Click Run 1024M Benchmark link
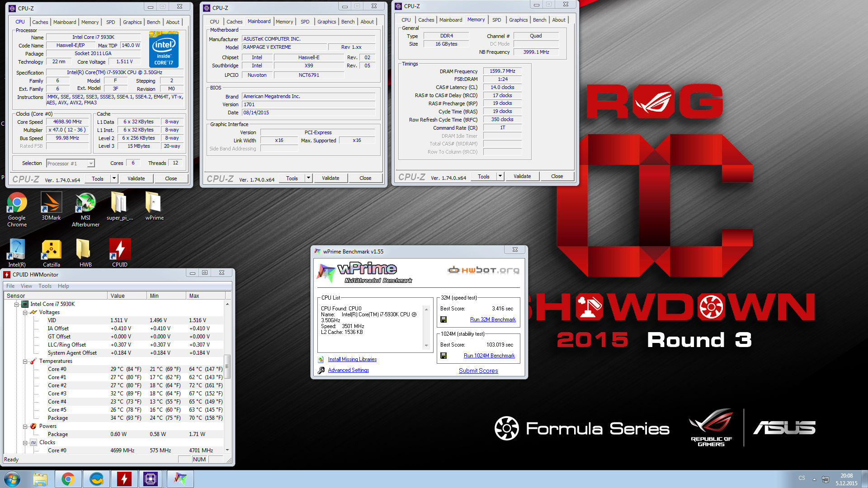This screenshot has height=488, width=868. [489, 356]
